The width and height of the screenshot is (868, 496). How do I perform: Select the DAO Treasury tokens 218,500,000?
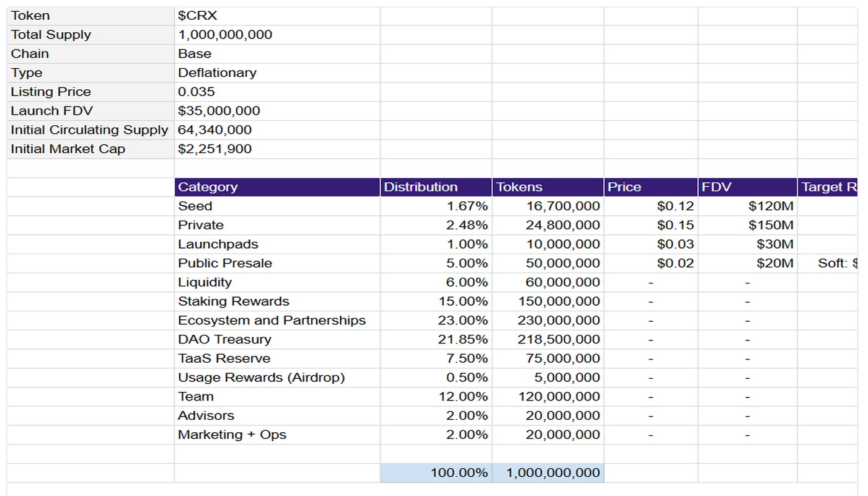pos(548,340)
